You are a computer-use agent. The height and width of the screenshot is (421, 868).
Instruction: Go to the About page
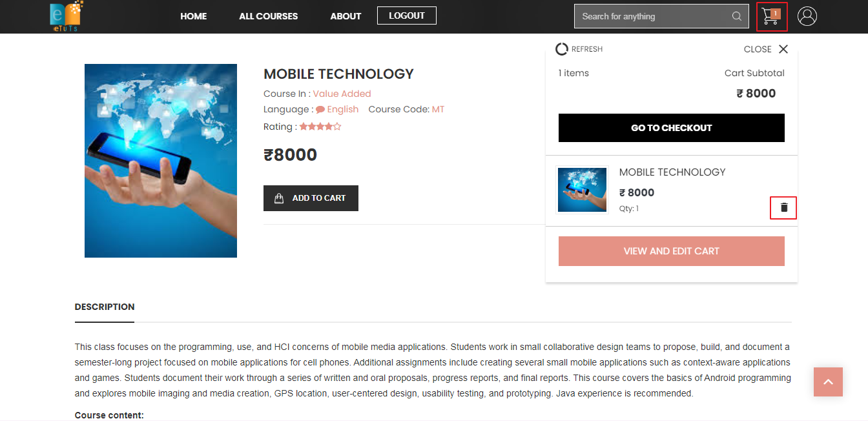point(346,16)
